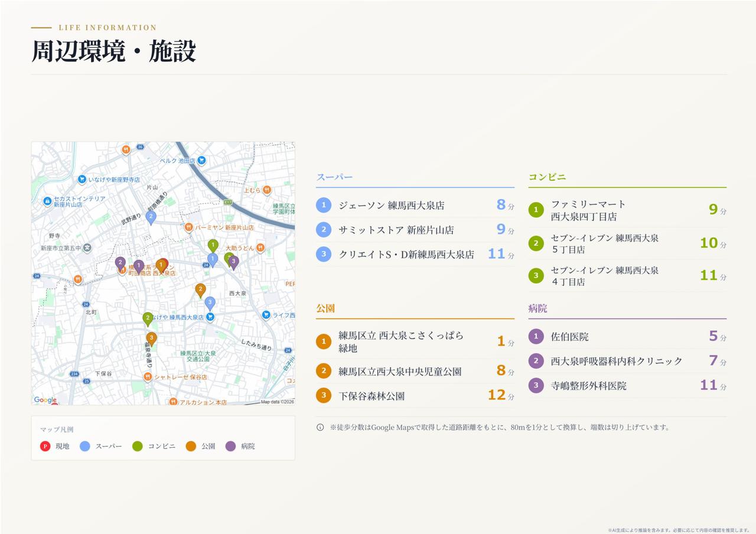Screen dimensions: 756x534
Task: Click the blue supermarket map pin numbered 2
Action: click(151, 218)
